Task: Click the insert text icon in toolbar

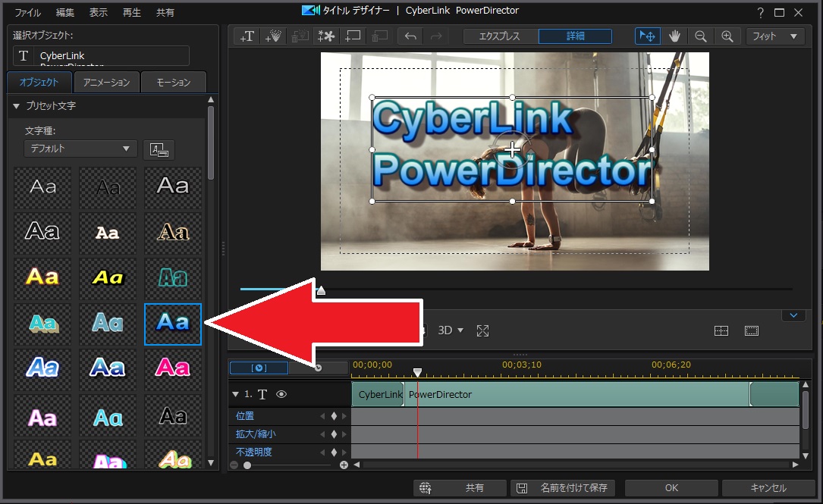Action: (247, 36)
